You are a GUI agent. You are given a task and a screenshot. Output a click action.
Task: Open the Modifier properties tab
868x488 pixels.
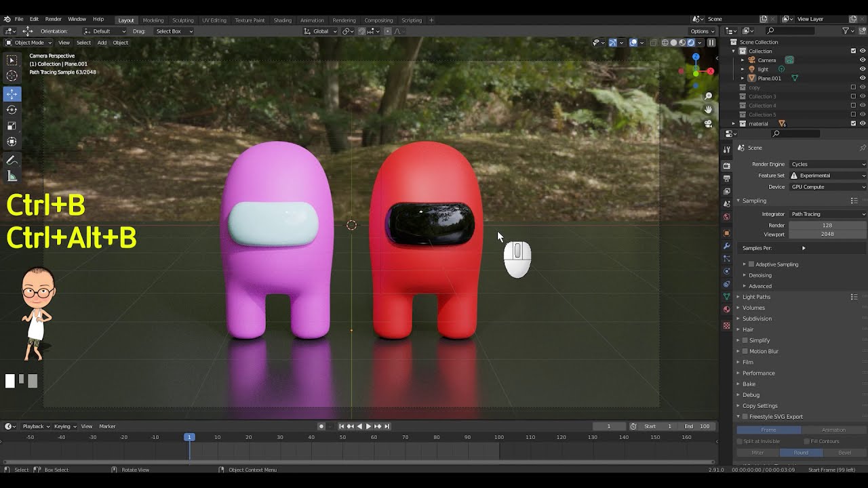coord(727,246)
